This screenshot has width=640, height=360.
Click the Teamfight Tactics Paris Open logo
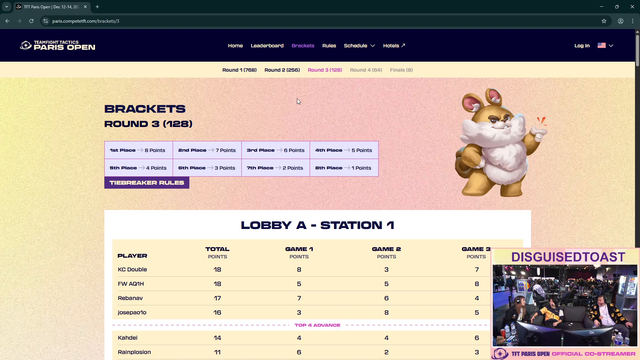pos(58,45)
